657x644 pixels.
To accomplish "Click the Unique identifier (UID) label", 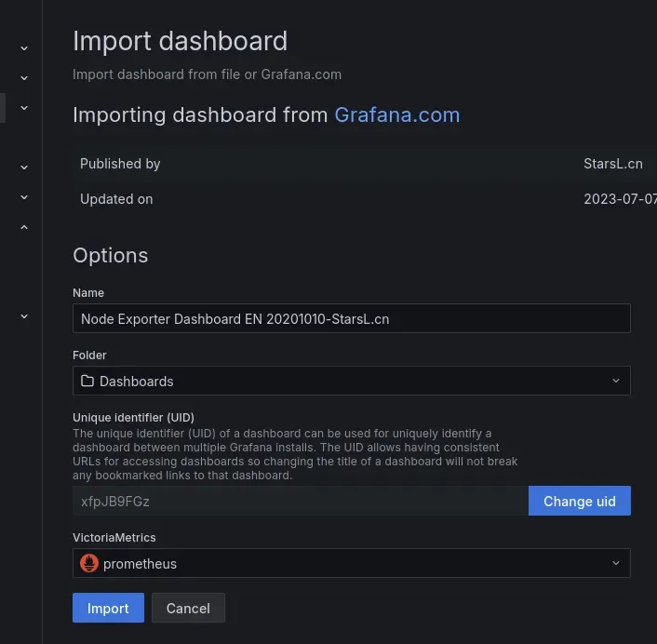I will tap(133, 417).
